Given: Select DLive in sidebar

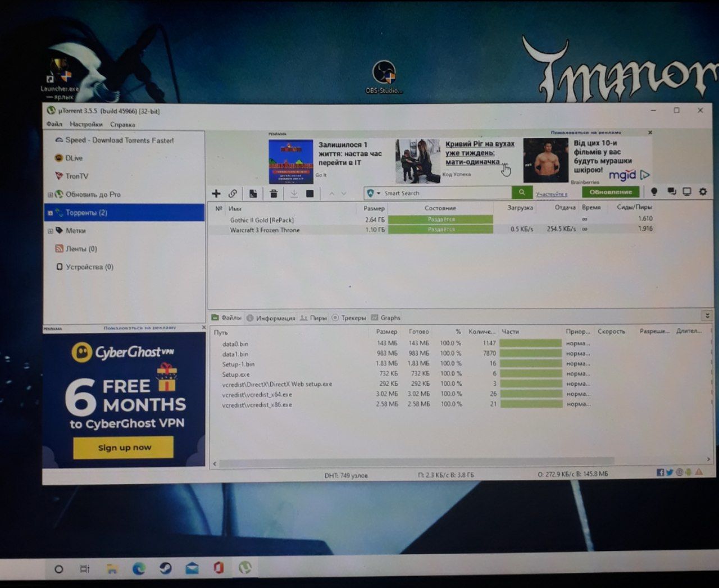Looking at the screenshot, I should (x=74, y=158).
